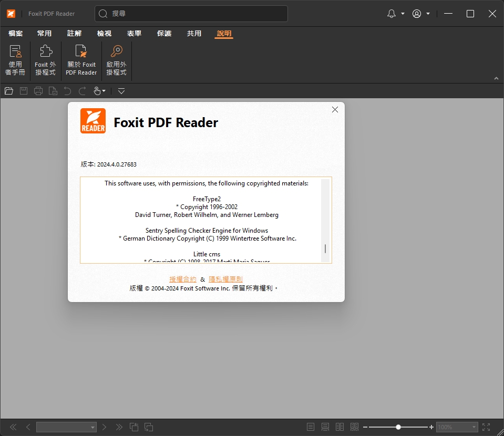Go to first page using double-left arrow

[13, 427]
